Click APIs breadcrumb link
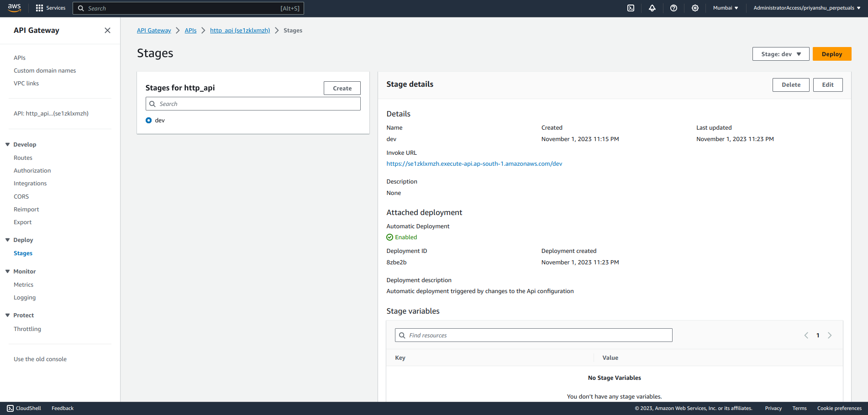 click(190, 30)
